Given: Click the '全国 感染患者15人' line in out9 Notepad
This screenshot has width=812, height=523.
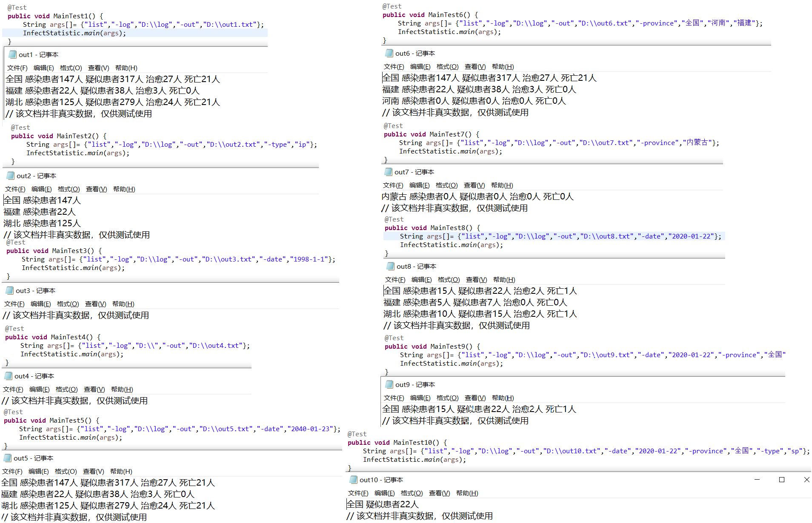Looking at the screenshot, I should click(479, 409).
